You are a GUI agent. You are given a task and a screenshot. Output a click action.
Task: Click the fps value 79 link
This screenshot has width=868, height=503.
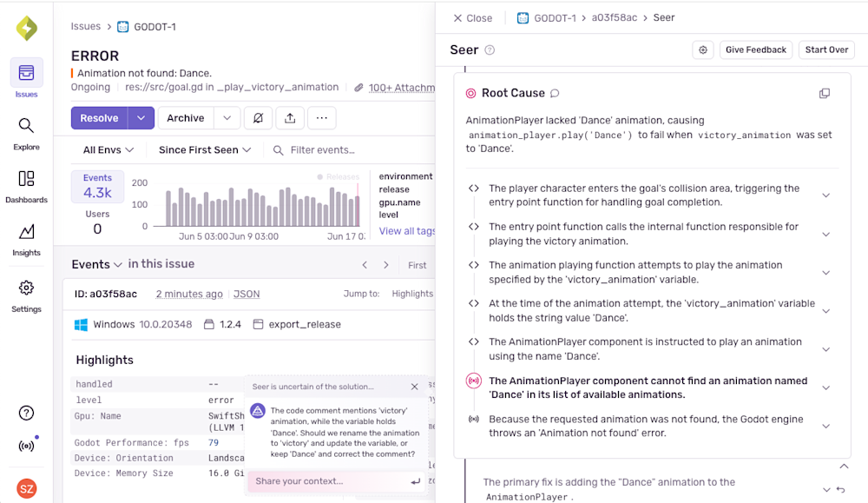point(214,442)
